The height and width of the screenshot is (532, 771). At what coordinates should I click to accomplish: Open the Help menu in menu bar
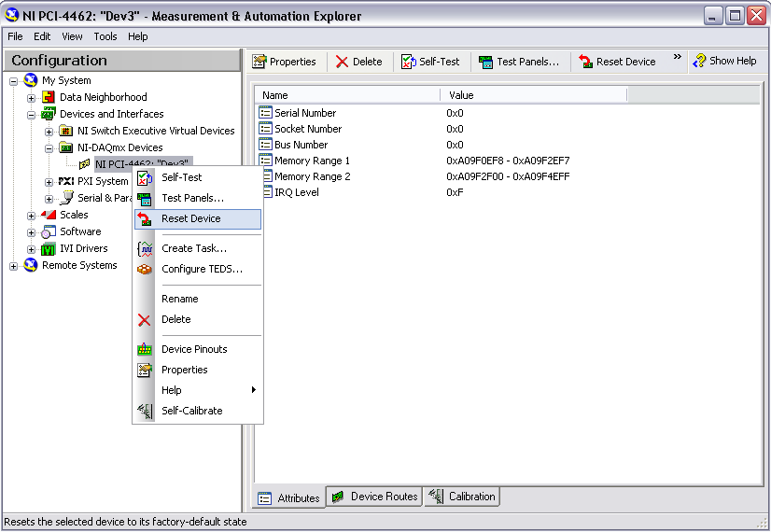[138, 36]
